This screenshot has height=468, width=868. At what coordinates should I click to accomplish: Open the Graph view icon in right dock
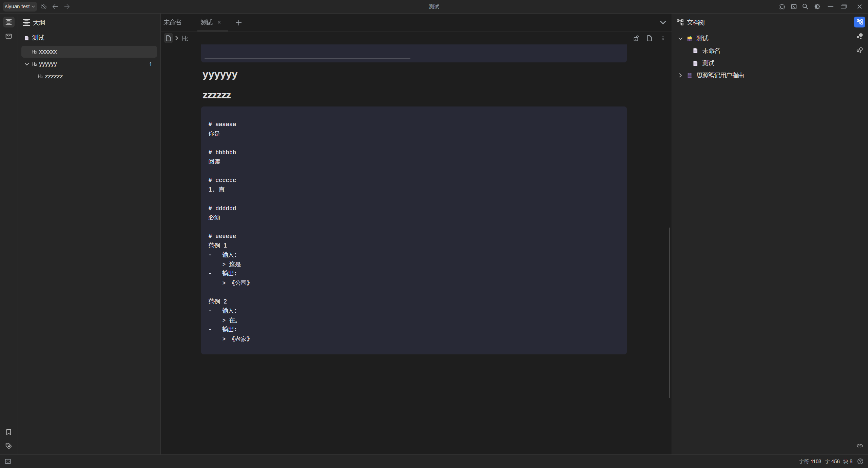coord(859,36)
